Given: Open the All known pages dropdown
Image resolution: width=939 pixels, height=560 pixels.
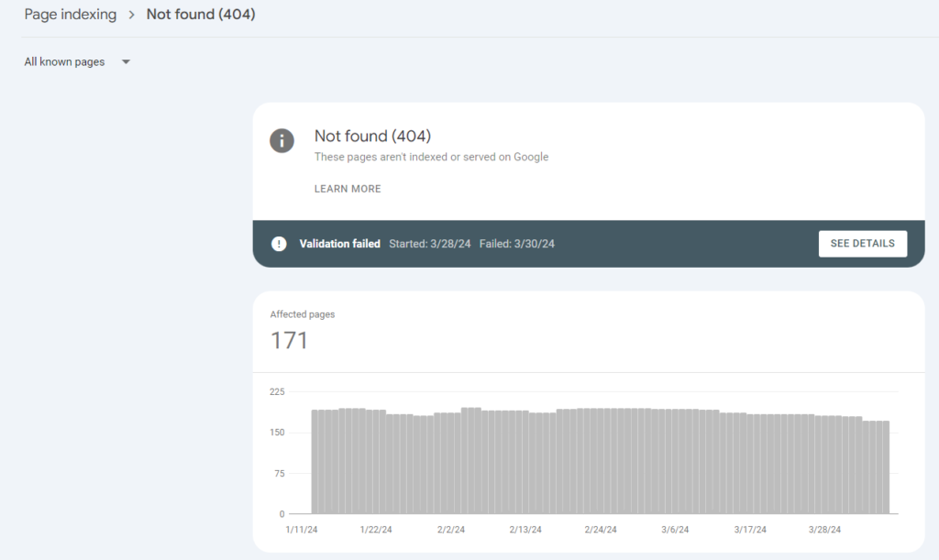Looking at the screenshot, I should 77,61.
